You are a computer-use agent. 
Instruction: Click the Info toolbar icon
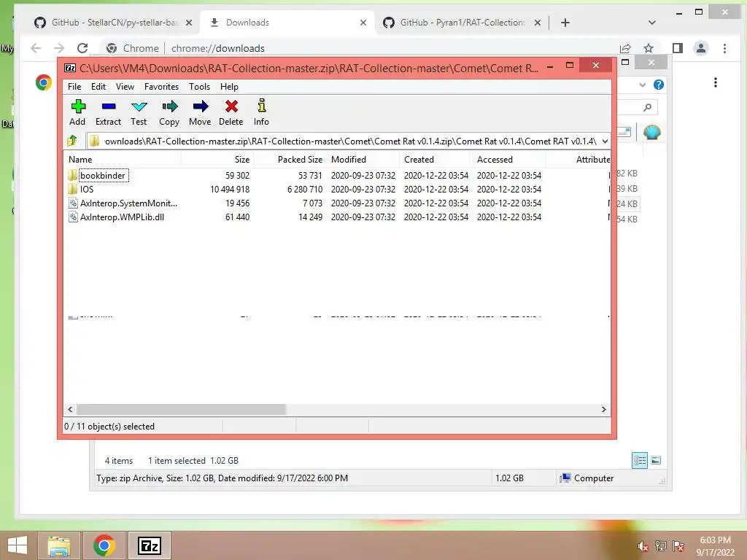261,112
